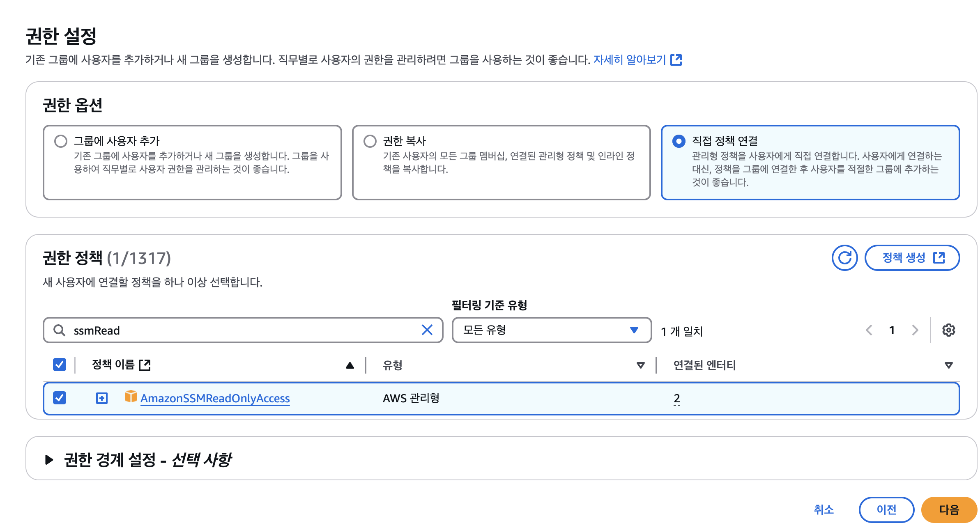980x523 pixels.
Task: Go to previous page chevron
Action: pos(869,330)
